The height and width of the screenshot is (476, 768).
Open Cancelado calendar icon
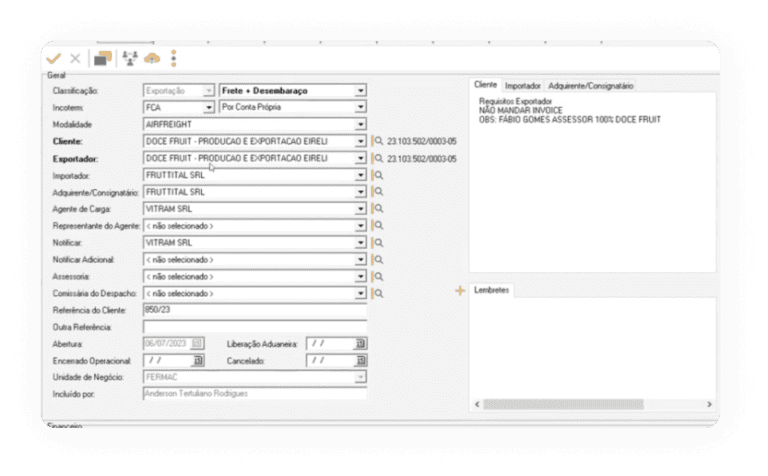[x=360, y=360]
